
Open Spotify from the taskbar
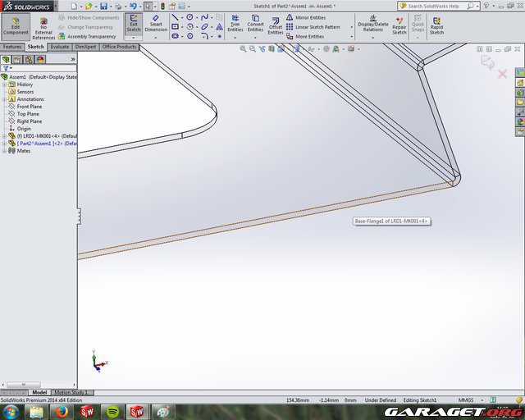(112, 411)
